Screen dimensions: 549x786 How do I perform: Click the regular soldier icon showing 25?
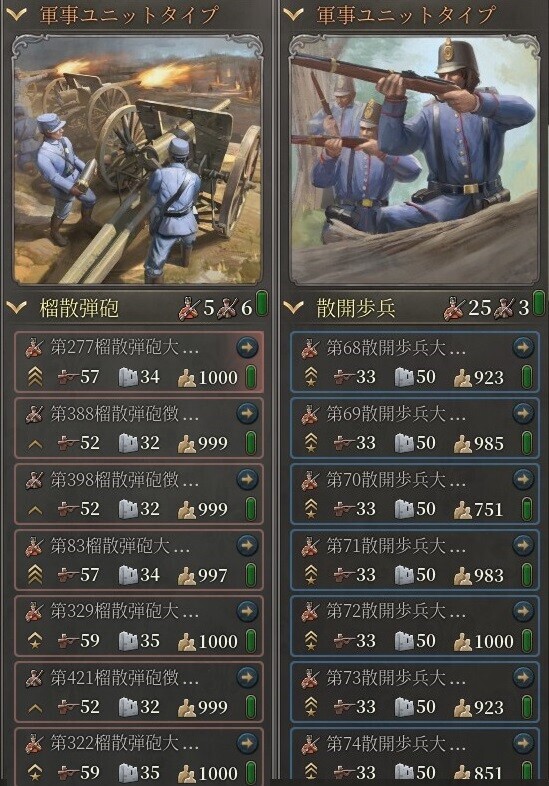click(x=454, y=308)
